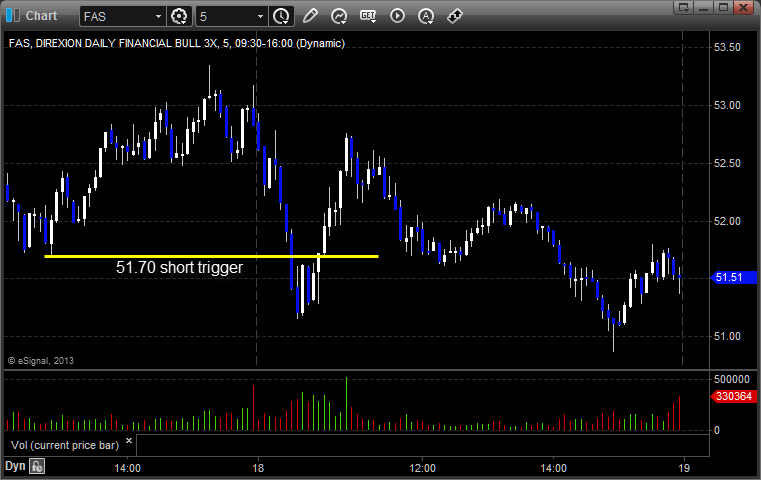Select the 51.70 short trigger text
Screen dimensions: 761x480
coord(180,267)
